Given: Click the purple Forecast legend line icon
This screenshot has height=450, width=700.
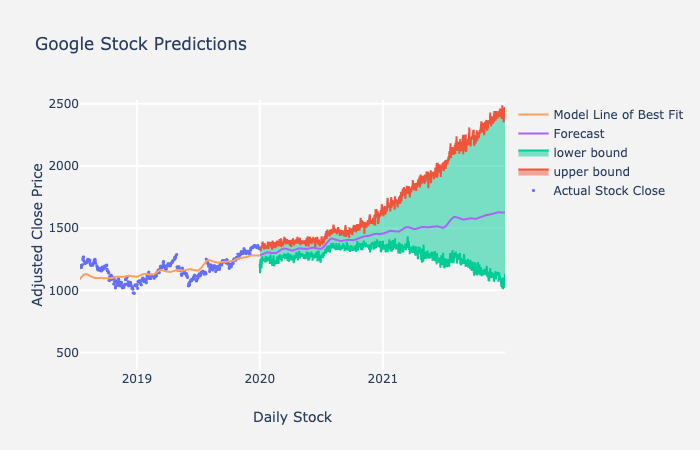Looking at the screenshot, I should coord(534,134).
